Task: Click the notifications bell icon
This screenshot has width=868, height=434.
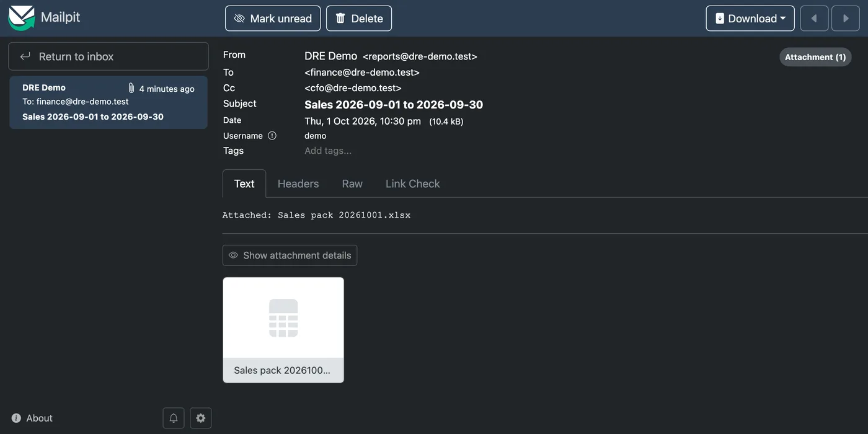Action: pos(174,418)
